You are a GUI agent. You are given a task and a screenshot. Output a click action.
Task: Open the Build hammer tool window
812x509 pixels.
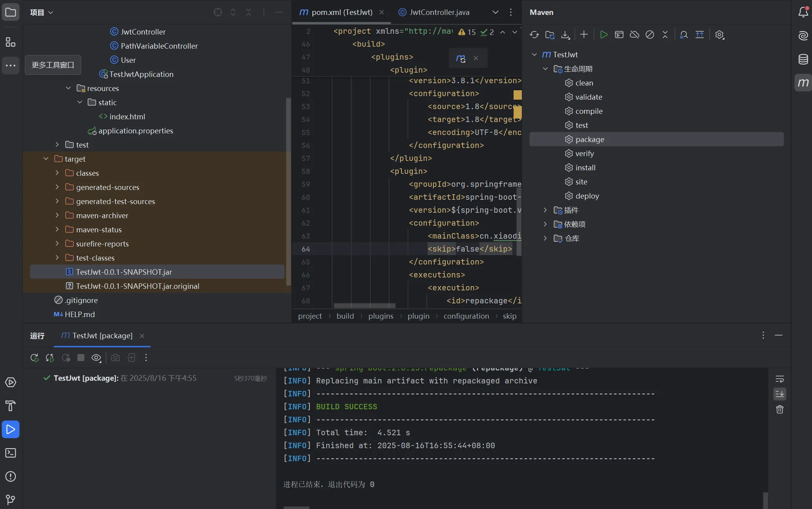pos(11,405)
